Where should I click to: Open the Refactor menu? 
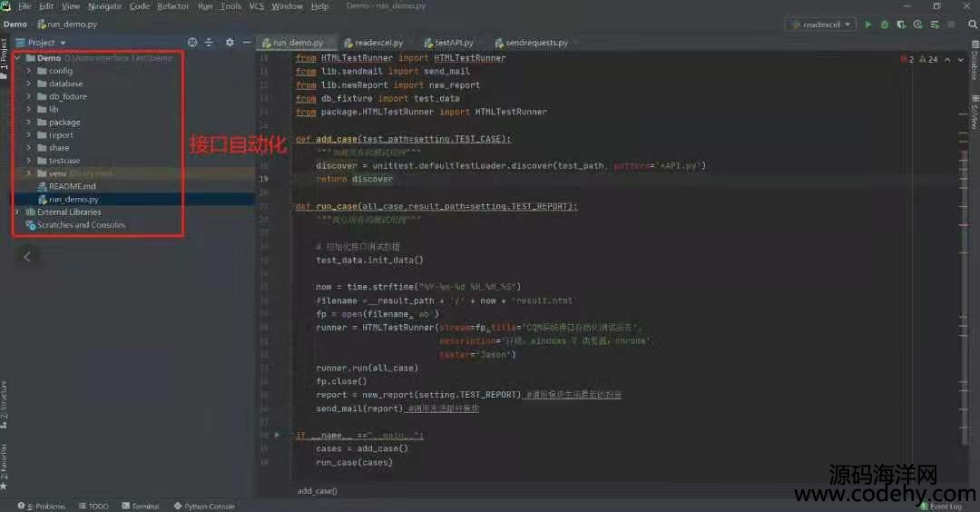(x=172, y=6)
